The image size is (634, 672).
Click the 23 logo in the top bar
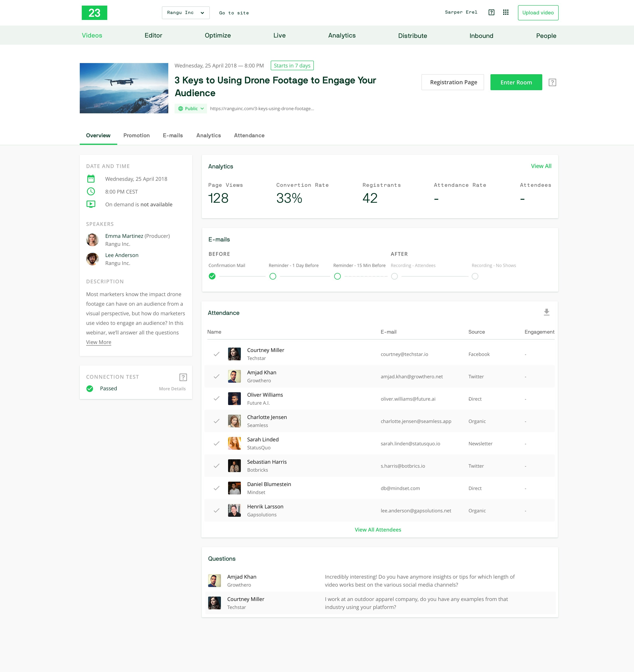point(94,13)
